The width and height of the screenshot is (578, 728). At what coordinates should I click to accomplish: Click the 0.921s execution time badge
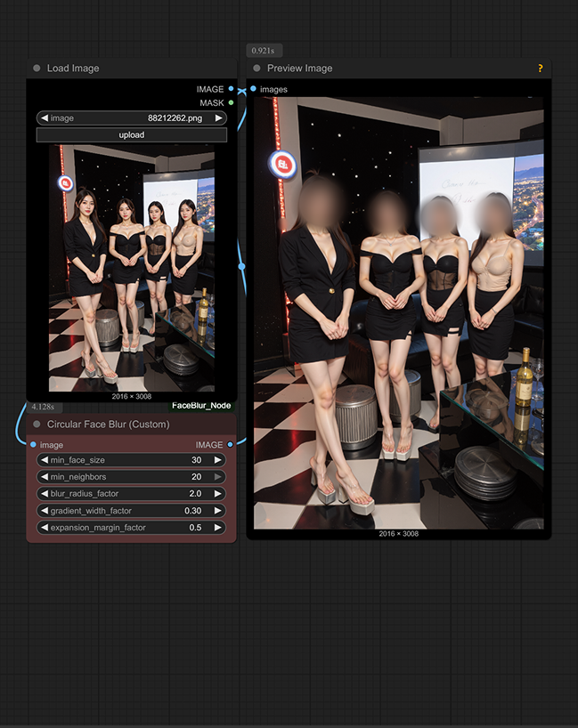click(264, 50)
